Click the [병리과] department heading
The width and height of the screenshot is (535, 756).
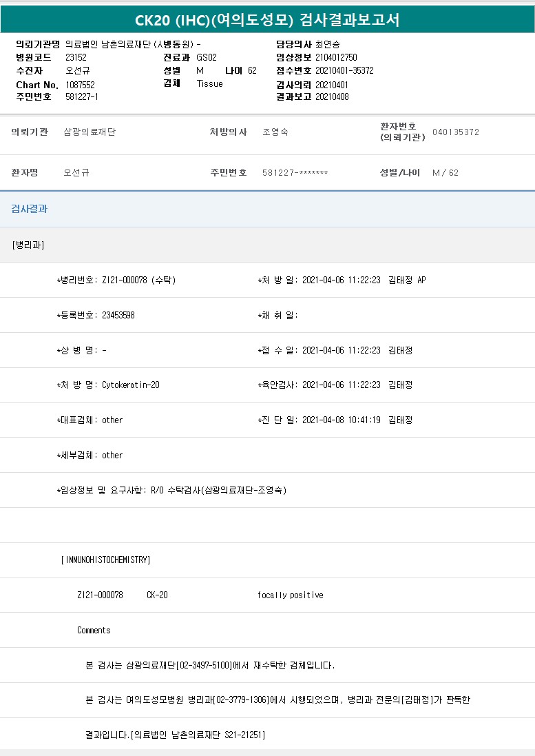pyautogui.click(x=28, y=245)
